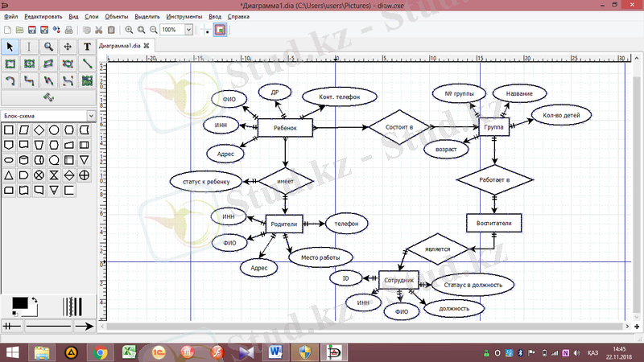Open the Слои menu
Viewport: 644px width, 362px height.
pos(92,16)
